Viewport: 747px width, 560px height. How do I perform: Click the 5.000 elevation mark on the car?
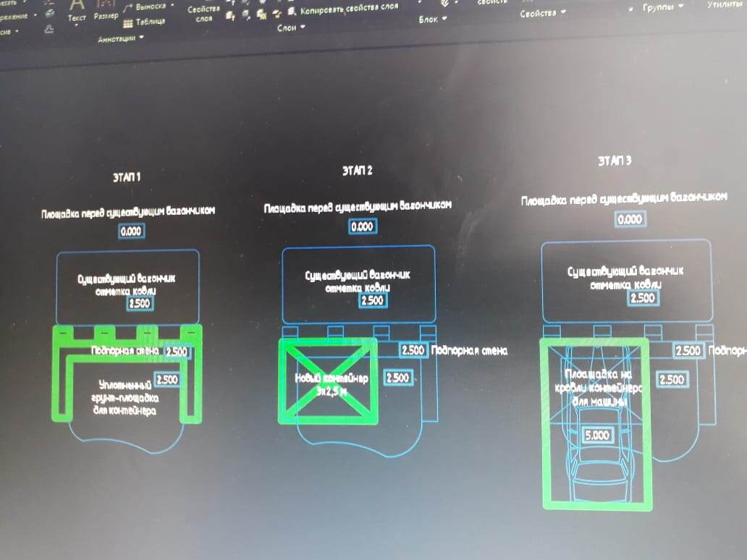coord(597,436)
